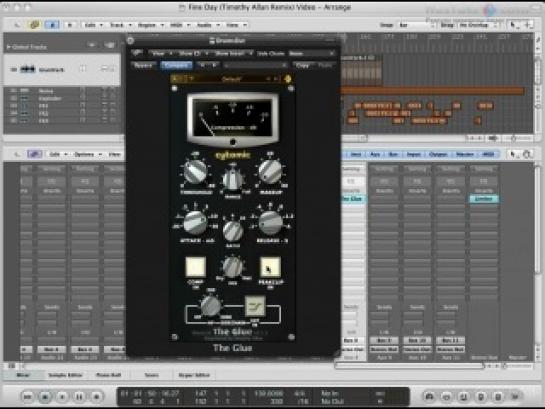Click the bottom-right corner icon of The Glue

click(291, 337)
